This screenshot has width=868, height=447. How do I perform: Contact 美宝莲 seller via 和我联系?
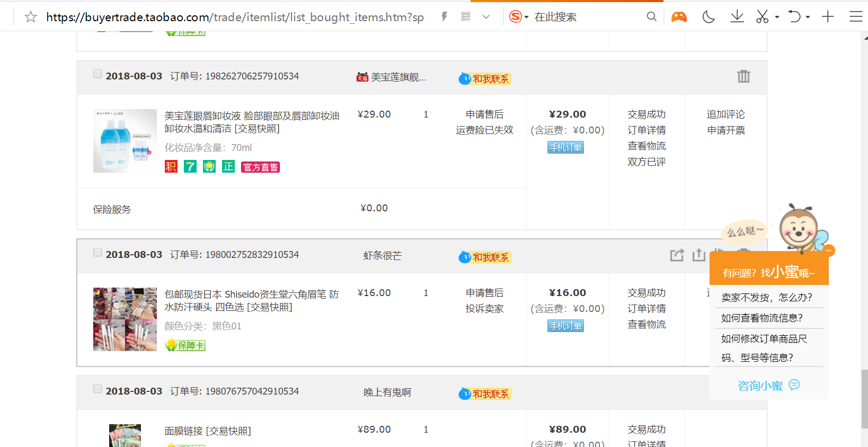[484, 79]
